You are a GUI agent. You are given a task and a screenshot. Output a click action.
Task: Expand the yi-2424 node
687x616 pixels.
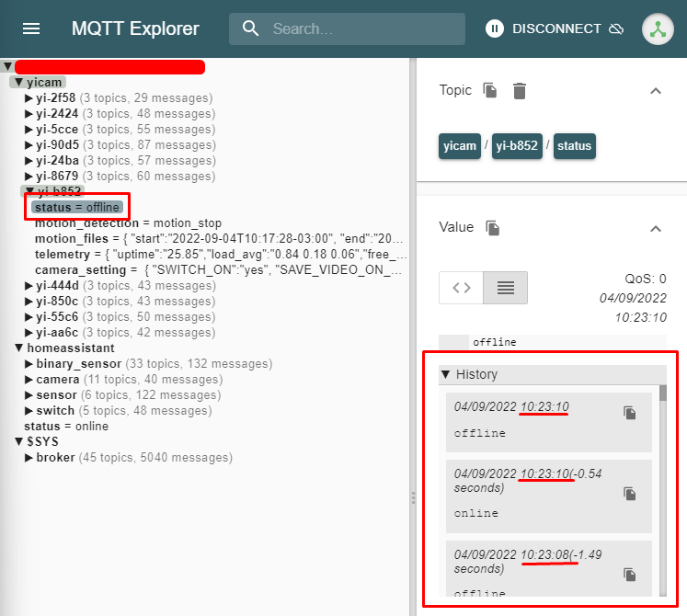pyautogui.click(x=29, y=114)
